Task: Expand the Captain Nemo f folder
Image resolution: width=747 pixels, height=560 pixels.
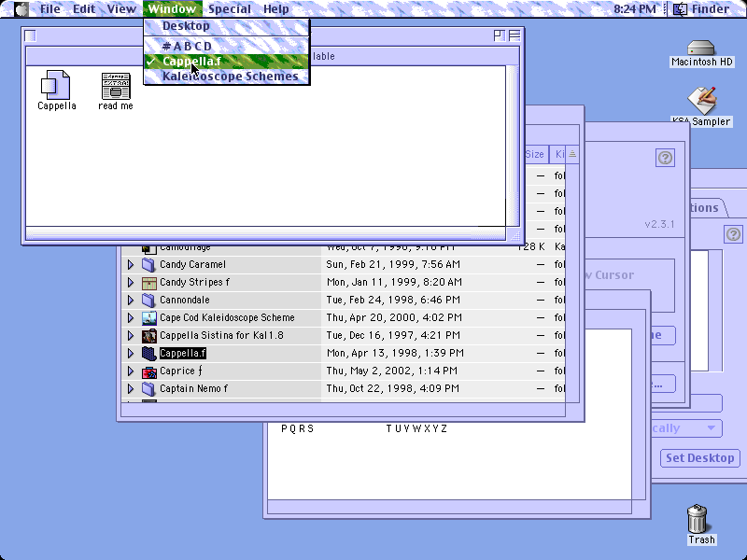Action: (131, 388)
